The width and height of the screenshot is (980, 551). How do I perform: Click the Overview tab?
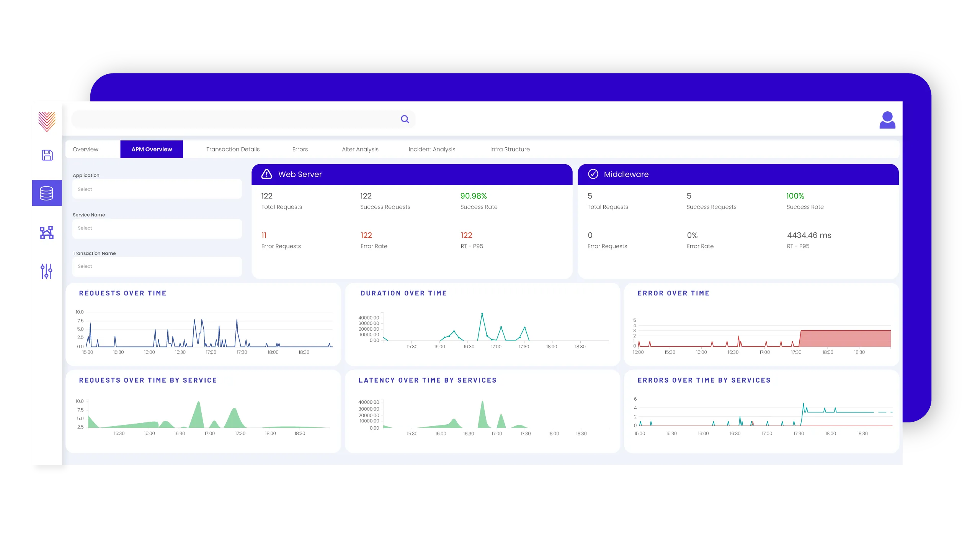tap(85, 149)
